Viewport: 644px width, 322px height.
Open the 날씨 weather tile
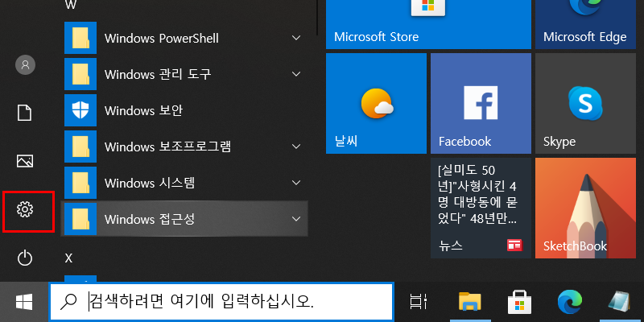point(376,104)
